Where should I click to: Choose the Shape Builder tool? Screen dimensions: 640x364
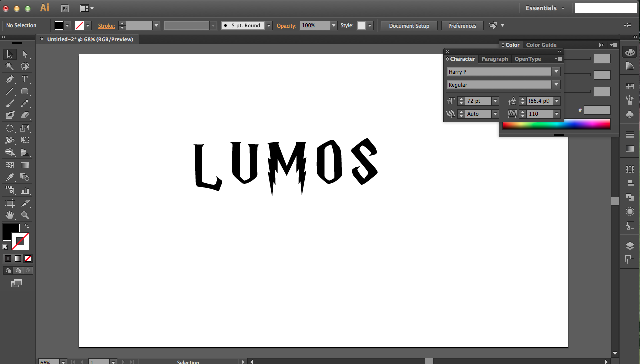click(10, 153)
